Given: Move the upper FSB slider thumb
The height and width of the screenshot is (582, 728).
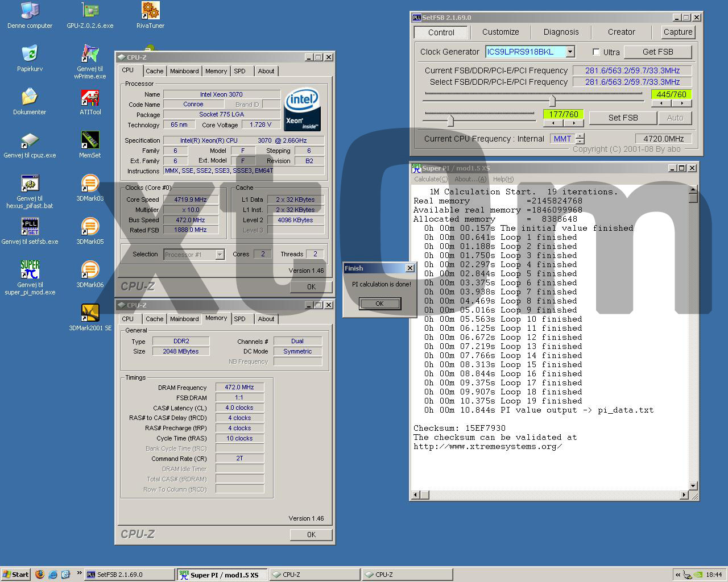Looking at the screenshot, I should (x=552, y=100).
